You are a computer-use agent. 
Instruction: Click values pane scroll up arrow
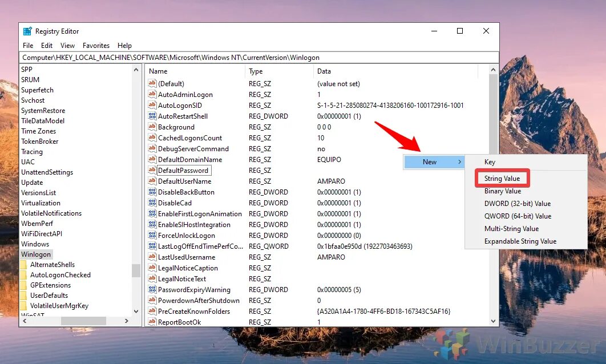tap(493, 70)
